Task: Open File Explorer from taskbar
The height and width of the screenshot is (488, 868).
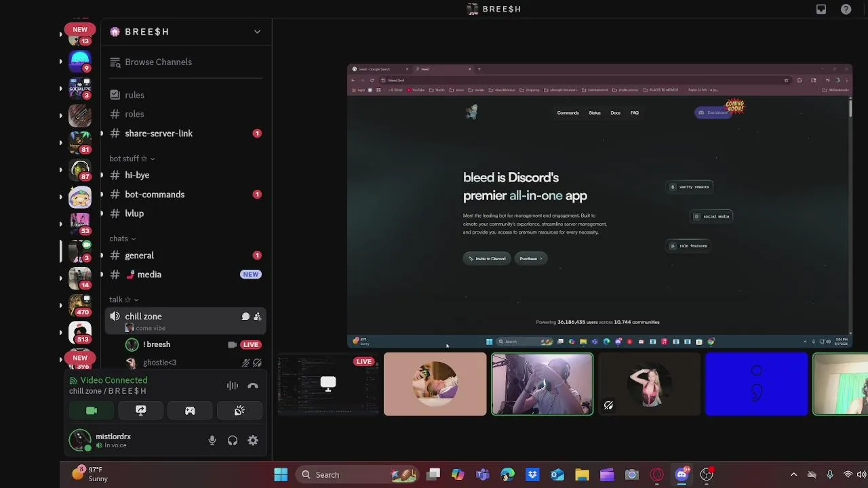Action: (x=582, y=474)
